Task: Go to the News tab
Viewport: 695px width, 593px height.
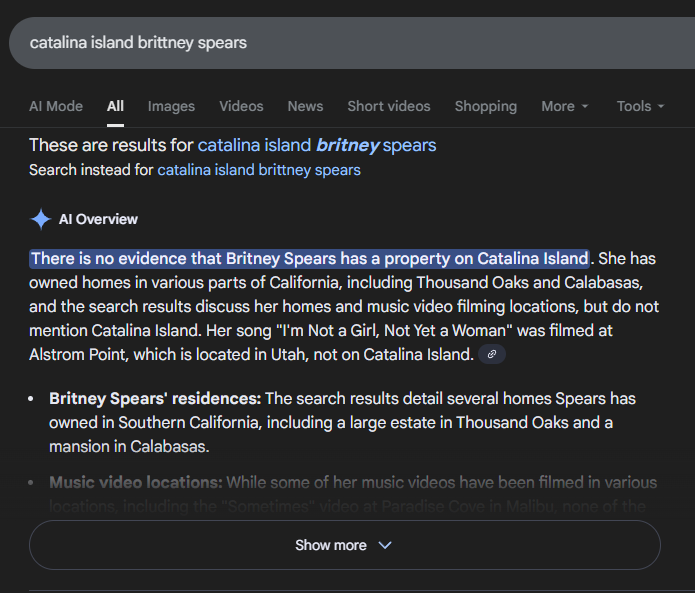Action: (305, 106)
